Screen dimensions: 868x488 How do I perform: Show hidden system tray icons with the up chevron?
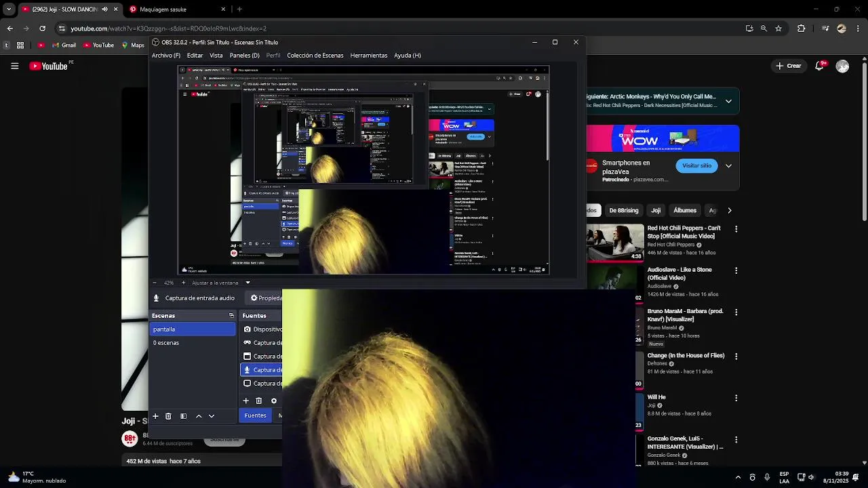point(738,477)
